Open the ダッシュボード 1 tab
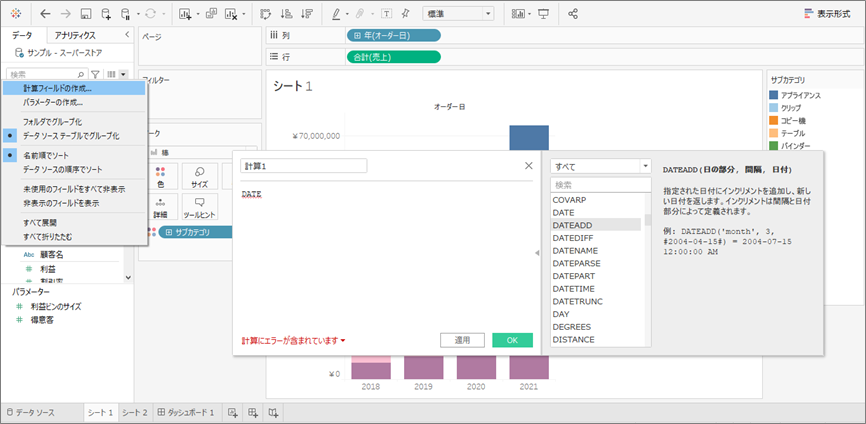866x424 pixels. pos(186,412)
